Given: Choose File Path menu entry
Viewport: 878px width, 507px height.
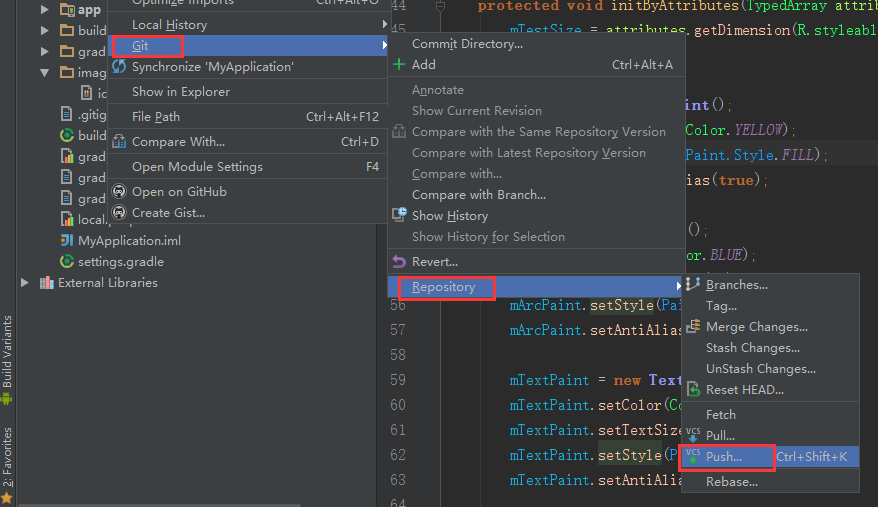Looking at the screenshot, I should (248, 117).
